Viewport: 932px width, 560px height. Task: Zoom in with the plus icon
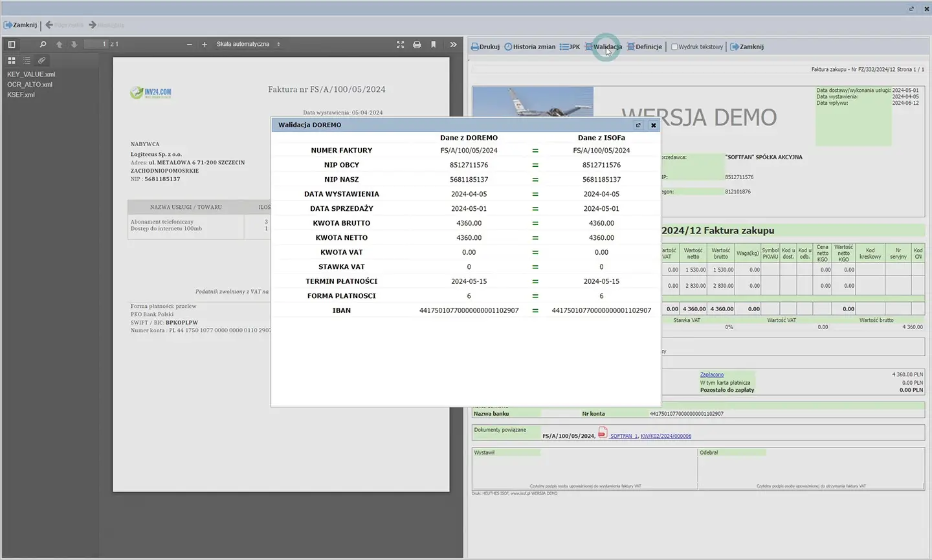[x=205, y=45]
